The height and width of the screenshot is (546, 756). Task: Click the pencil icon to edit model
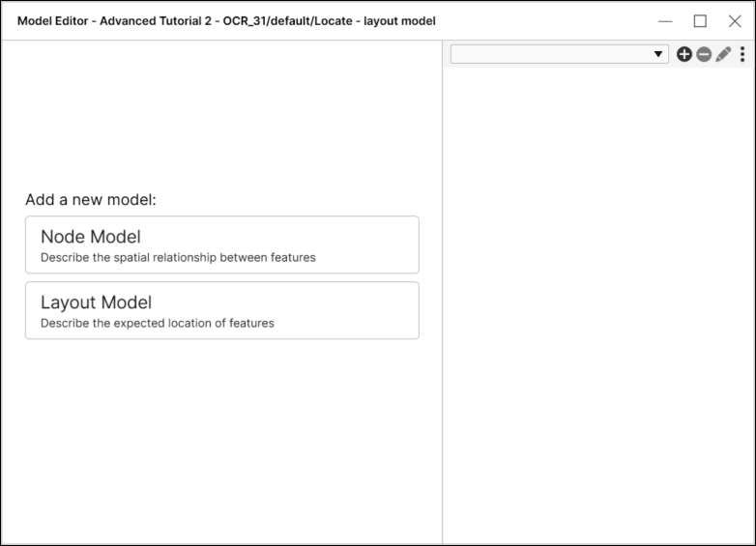[x=723, y=55]
